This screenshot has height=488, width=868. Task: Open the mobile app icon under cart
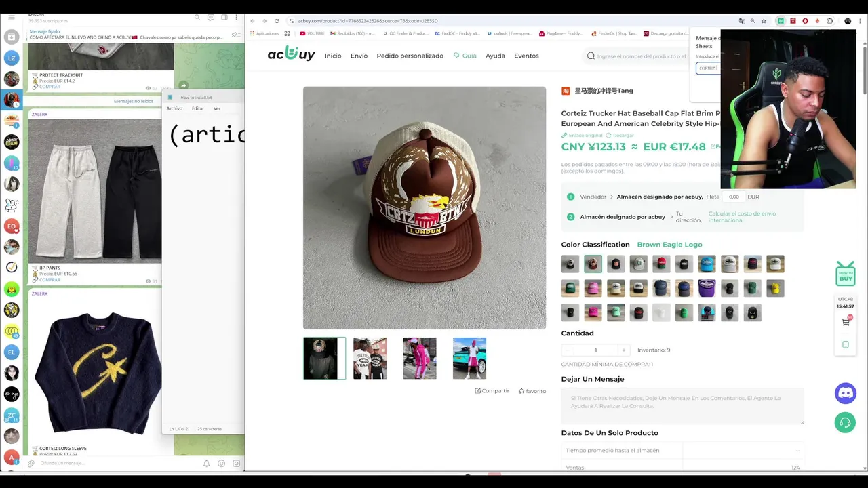click(846, 344)
